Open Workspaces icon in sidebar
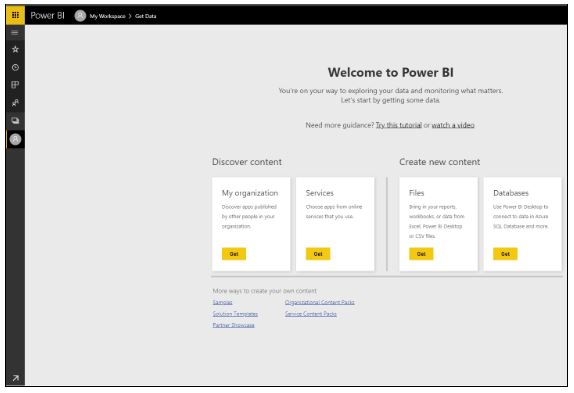The width and height of the screenshot is (574, 393). [15, 120]
